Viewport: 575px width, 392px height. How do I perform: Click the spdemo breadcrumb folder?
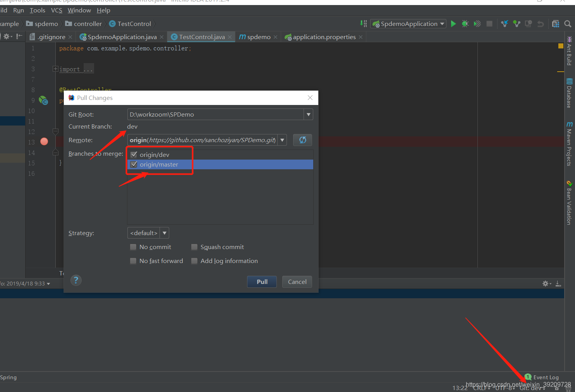(42, 24)
